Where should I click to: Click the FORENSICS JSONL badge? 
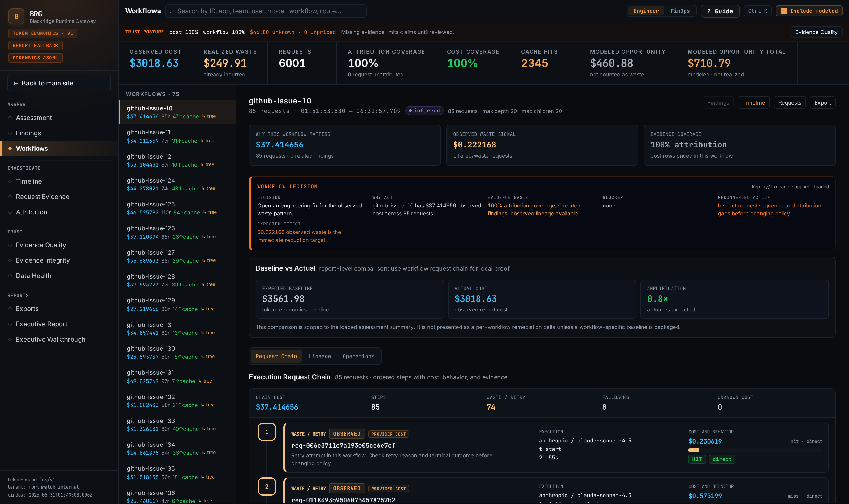coord(35,58)
